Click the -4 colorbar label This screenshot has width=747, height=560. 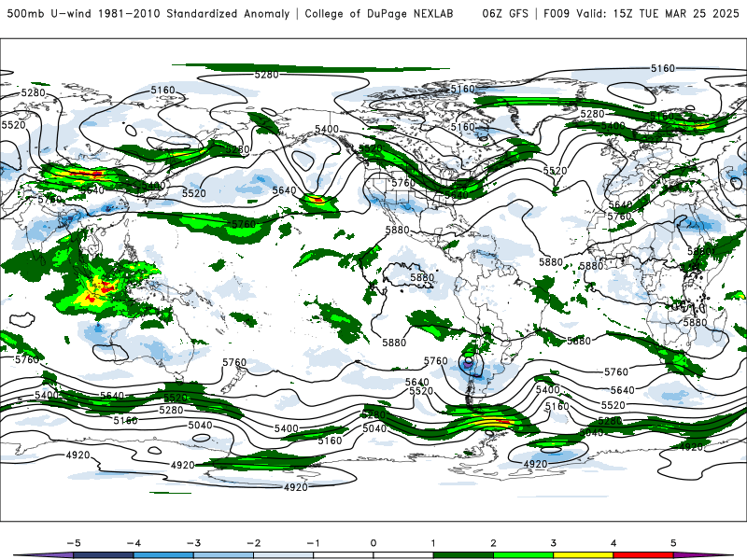pos(134,543)
